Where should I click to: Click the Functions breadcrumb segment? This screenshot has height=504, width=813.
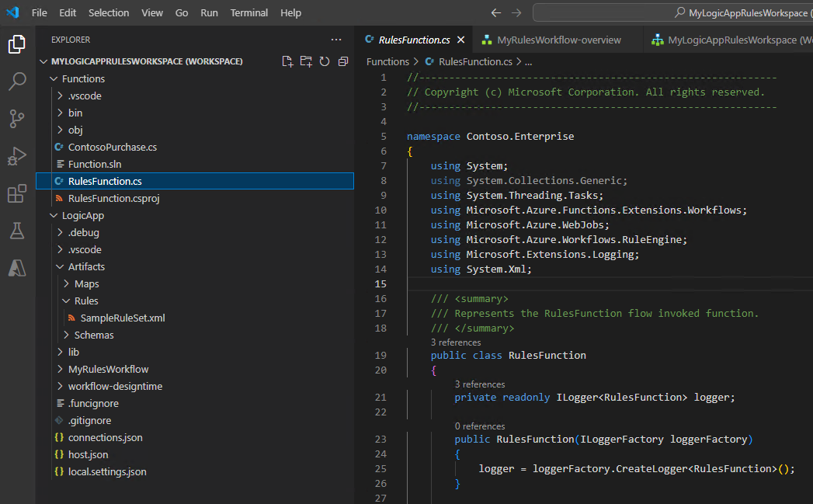(387, 61)
